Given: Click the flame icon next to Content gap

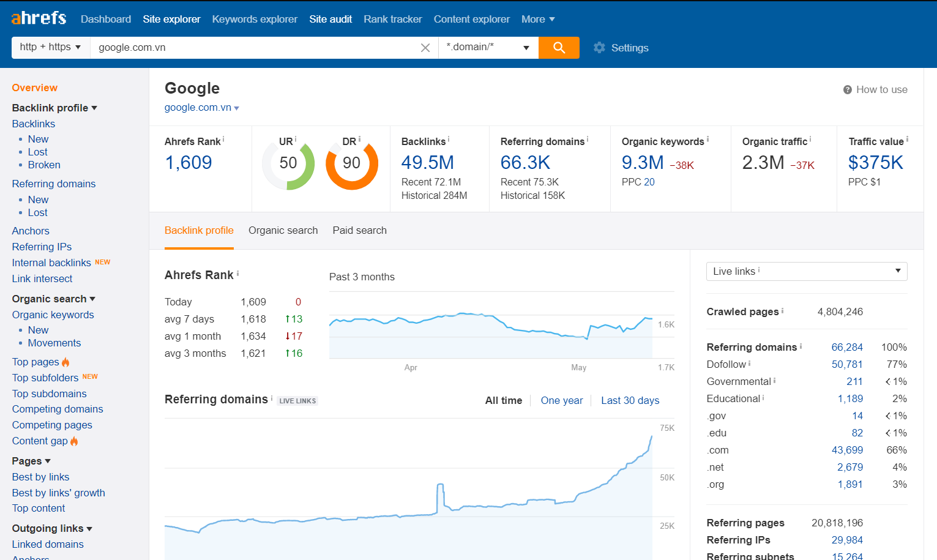Looking at the screenshot, I should coord(74,441).
